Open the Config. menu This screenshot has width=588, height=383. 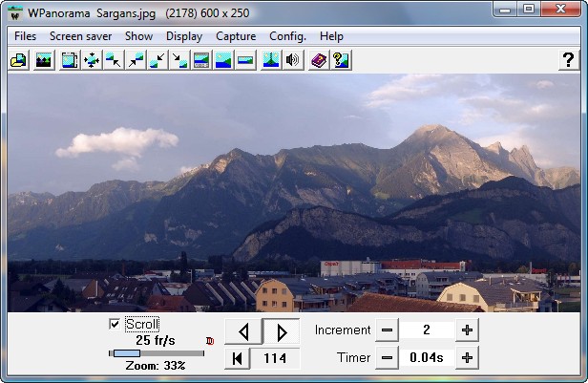point(287,36)
